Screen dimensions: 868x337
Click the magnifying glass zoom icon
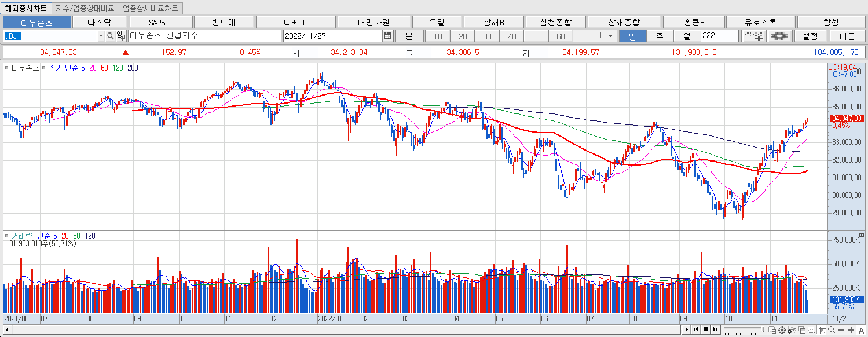tap(832, 329)
